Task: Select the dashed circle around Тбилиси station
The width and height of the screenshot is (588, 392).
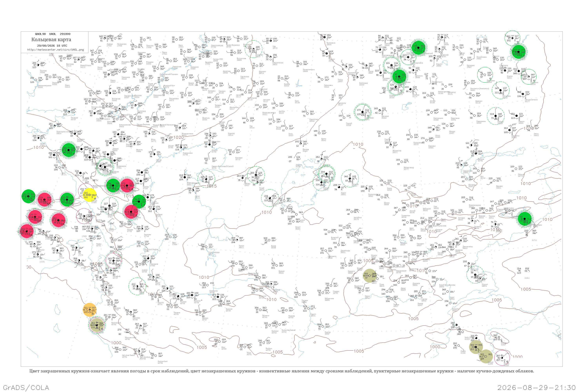Action: coord(110,206)
